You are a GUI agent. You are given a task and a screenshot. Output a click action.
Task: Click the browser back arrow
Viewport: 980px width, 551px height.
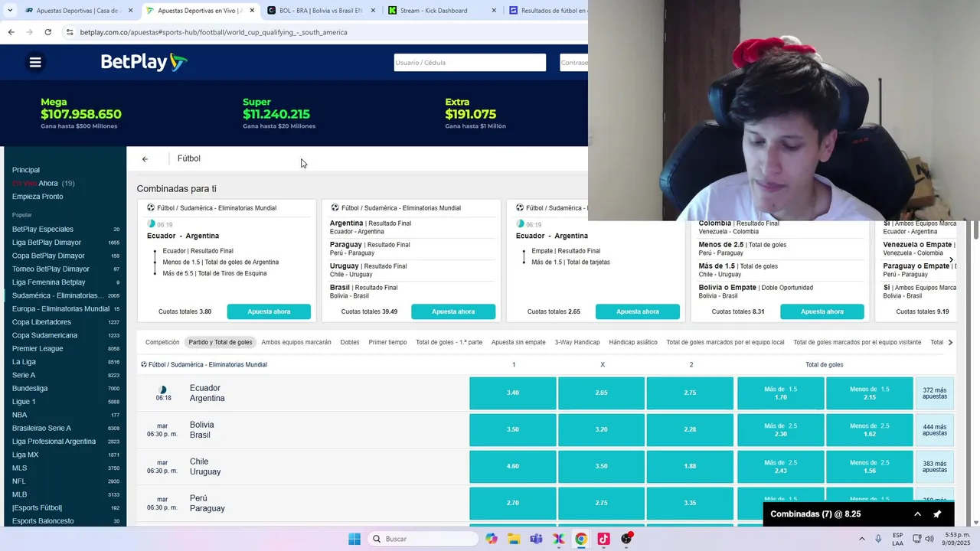(11, 32)
